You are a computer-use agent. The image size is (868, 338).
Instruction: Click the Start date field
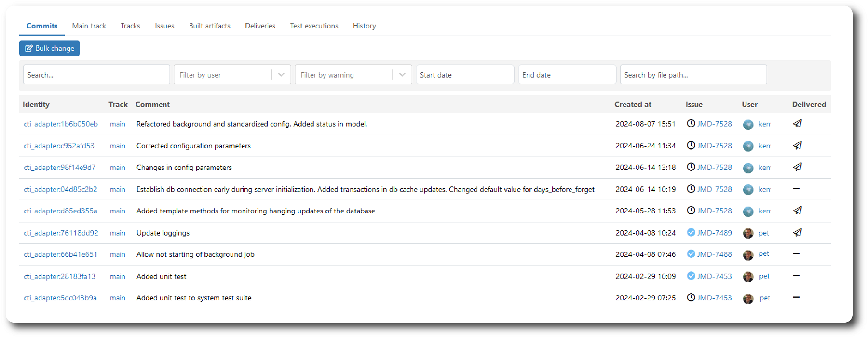(464, 75)
